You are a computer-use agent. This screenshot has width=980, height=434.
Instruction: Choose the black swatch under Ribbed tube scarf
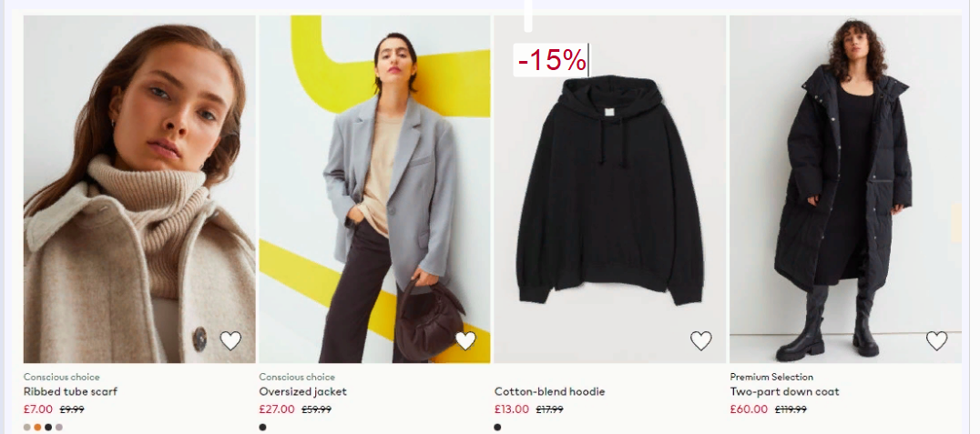tap(48, 427)
